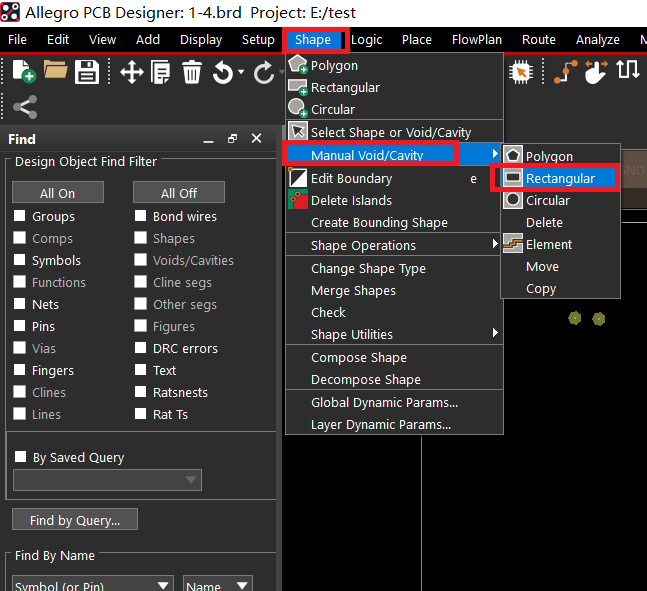Click the Delete Islands icon
Image resolution: width=647 pixels, height=591 pixels.
[x=298, y=200]
